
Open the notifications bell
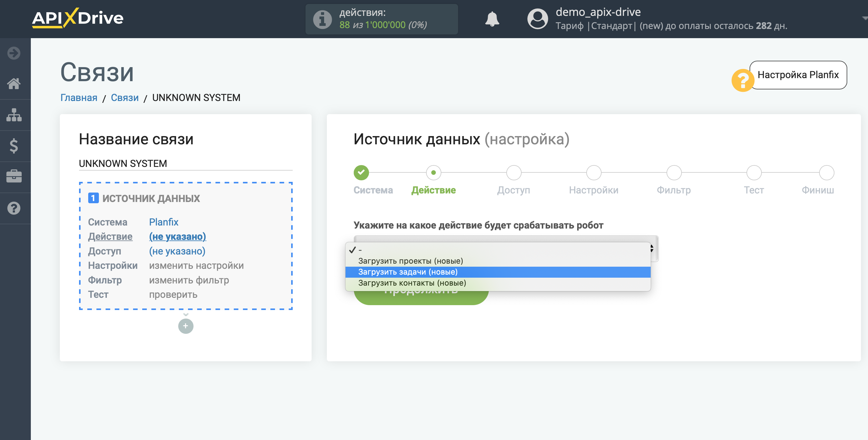[492, 19]
